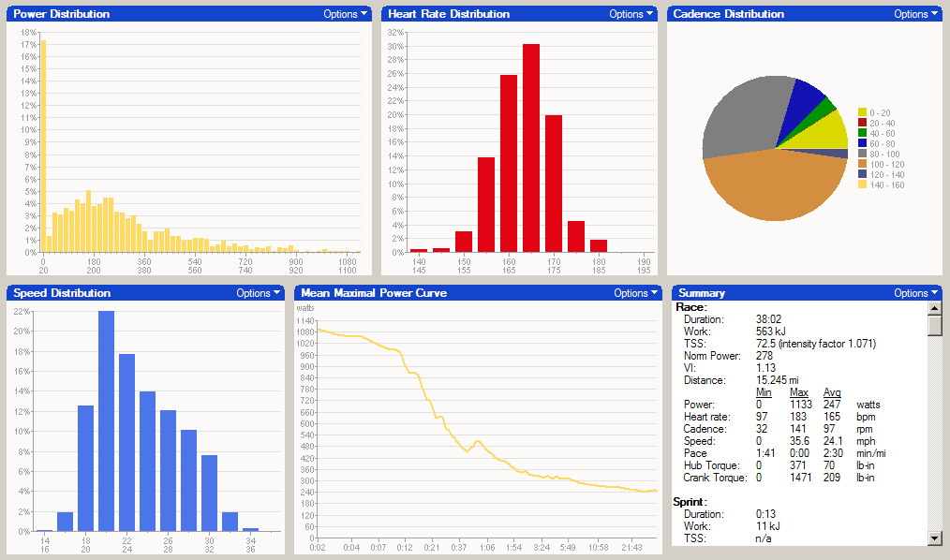Select the tallest blue speed distribution bar
Image resolution: width=950 pixels, height=560 pixels.
106,420
